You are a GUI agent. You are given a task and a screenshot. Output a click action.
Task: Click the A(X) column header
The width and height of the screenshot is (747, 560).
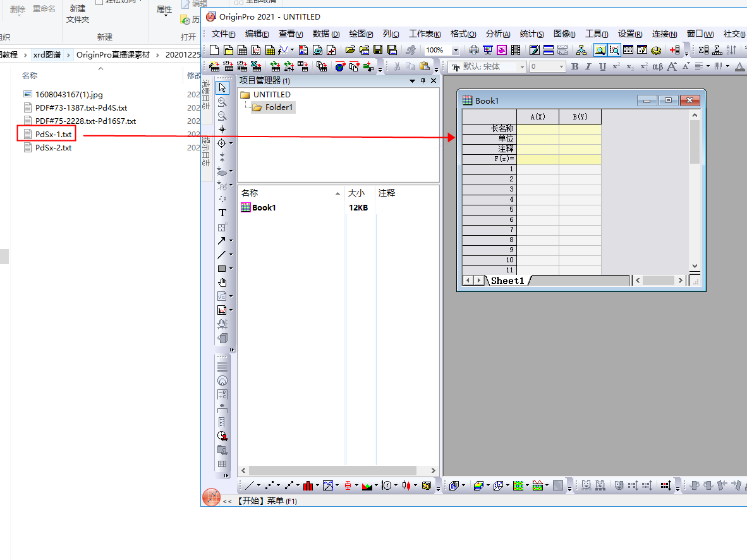(x=538, y=117)
